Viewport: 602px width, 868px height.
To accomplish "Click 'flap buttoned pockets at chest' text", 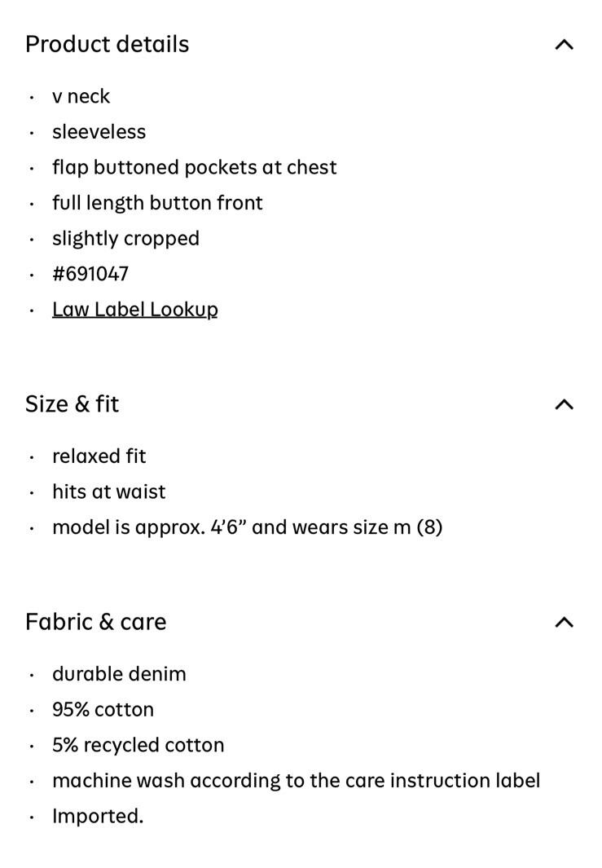I will [x=194, y=167].
